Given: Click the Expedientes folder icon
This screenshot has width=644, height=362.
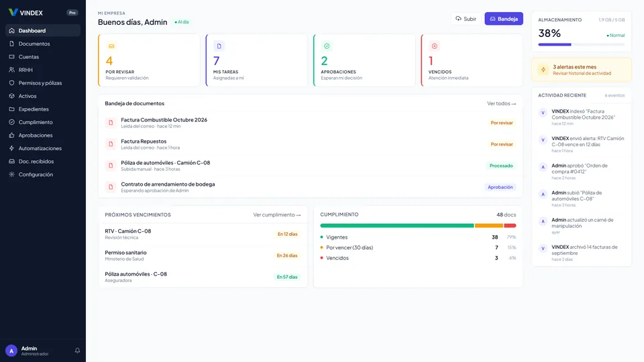Looking at the screenshot, I should point(11,109).
